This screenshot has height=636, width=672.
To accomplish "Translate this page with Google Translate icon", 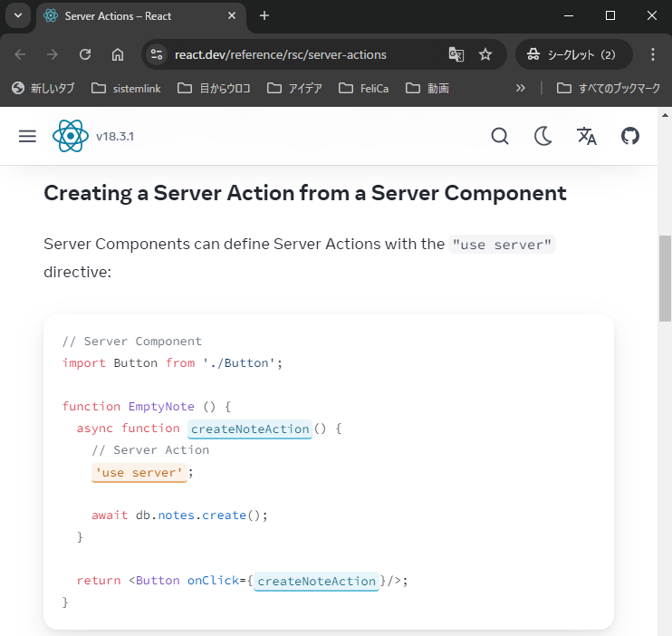I will click(x=456, y=54).
